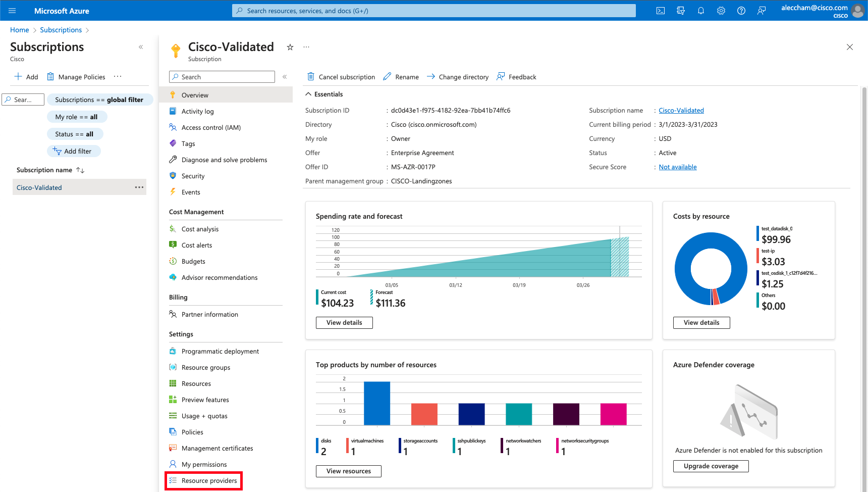Go to Home breadcrumb
Screen dimensions: 868x492
point(19,30)
